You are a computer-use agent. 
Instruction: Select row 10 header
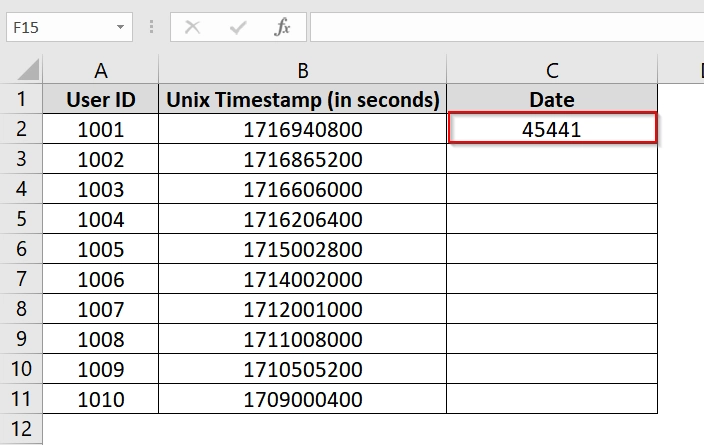point(21,369)
